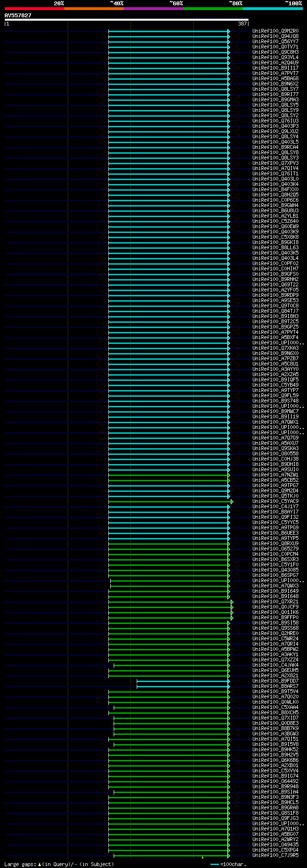Select the UniRef100_A9TYP5 label
The width and height of the screenshot is (307, 868).
[x=275, y=538]
